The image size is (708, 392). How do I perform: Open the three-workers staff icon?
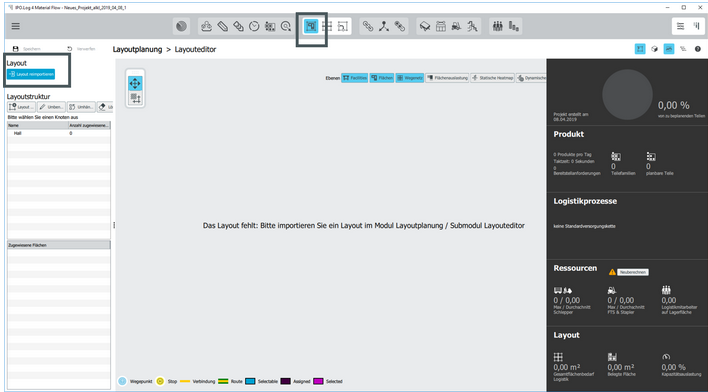tap(498, 26)
